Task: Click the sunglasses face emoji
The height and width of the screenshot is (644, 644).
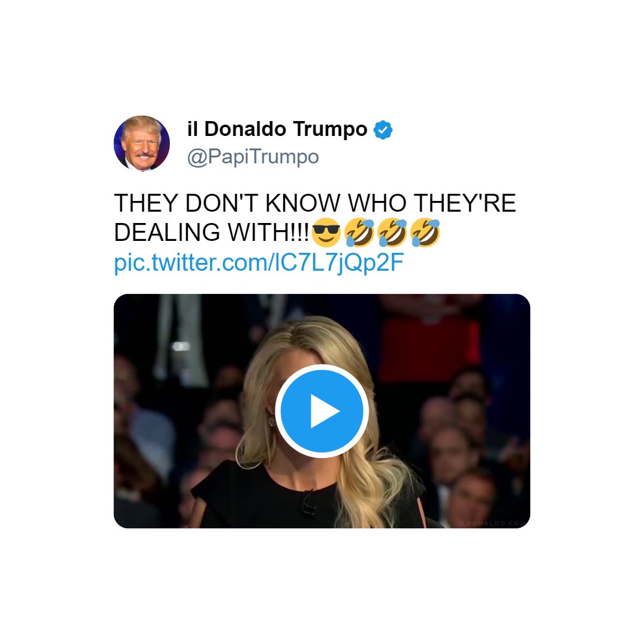Action: point(326,233)
